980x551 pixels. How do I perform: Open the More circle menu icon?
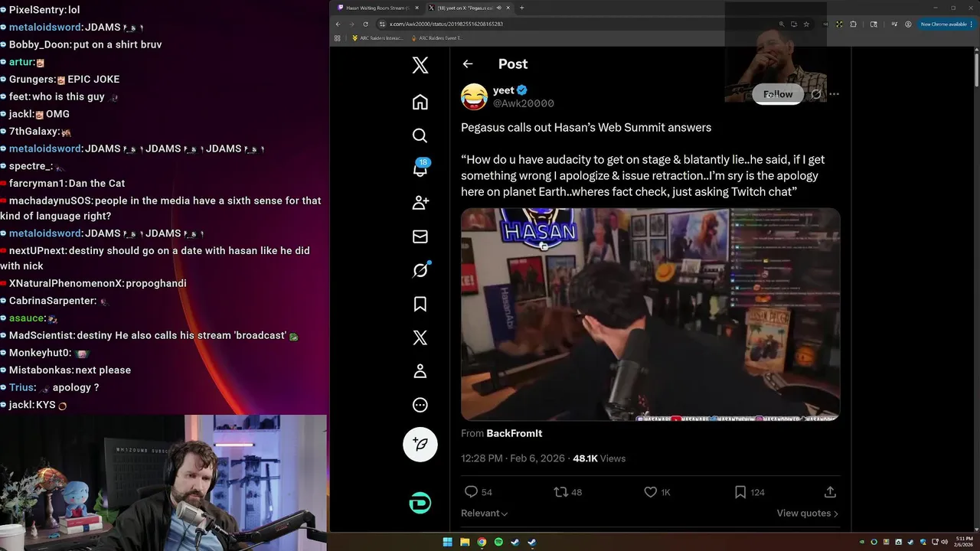(x=420, y=405)
